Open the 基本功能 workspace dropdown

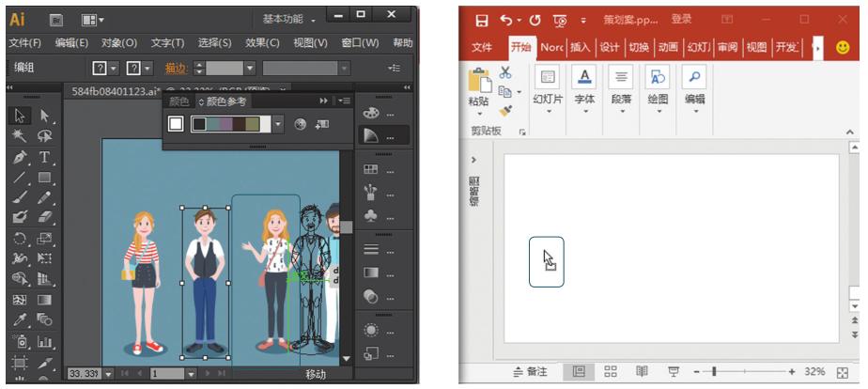pyautogui.click(x=292, y=18)
